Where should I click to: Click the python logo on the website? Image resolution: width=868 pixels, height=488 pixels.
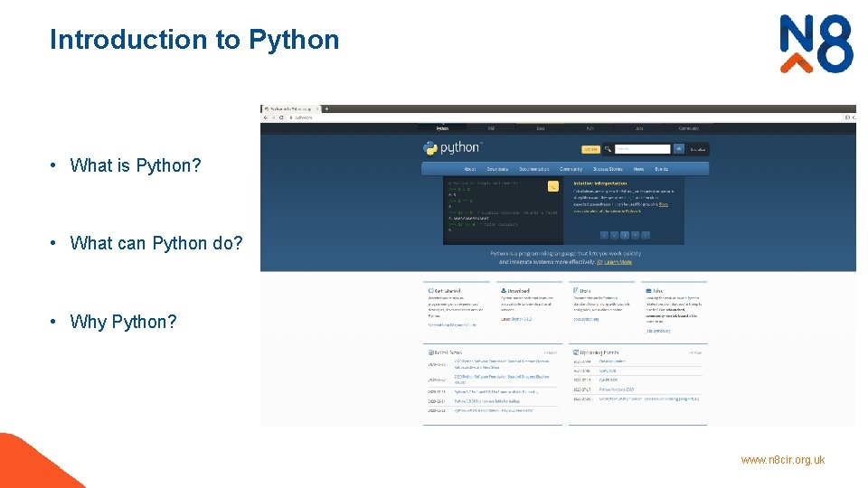[452, 147]
